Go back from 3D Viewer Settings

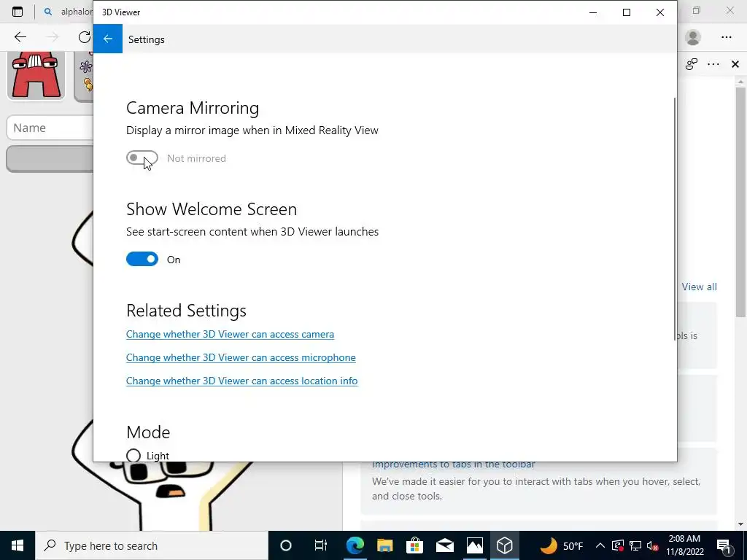click(108, 39)
